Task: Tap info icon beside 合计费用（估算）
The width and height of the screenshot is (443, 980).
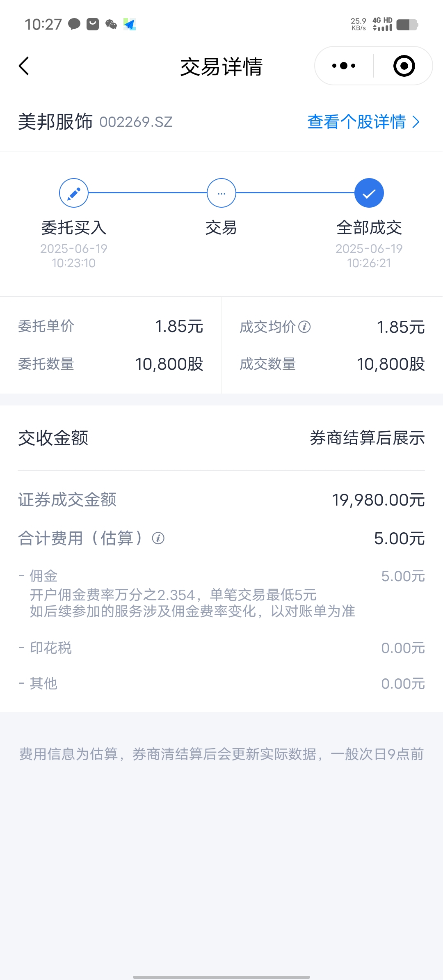Action: tap(158, 538)
